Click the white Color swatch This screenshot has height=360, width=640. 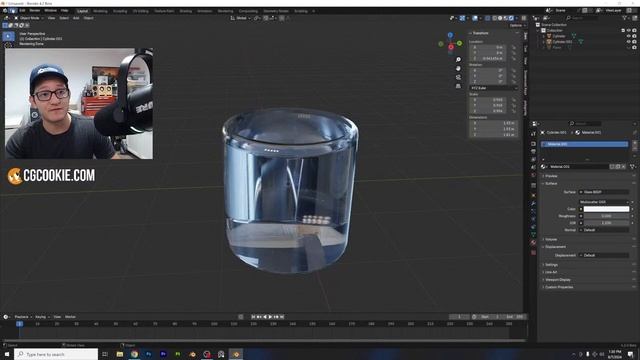[x=606, y=209]
